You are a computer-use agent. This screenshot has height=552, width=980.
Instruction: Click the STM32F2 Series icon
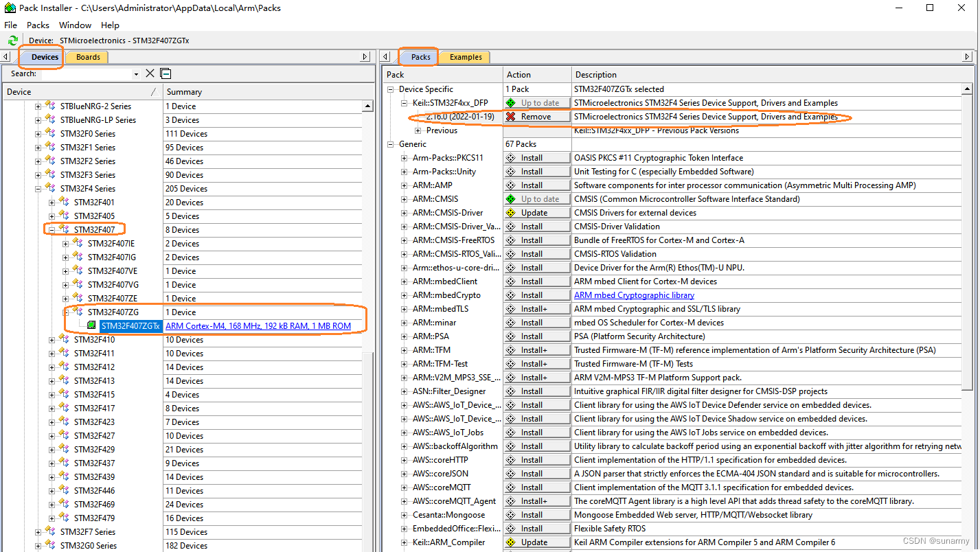[51, 161]
